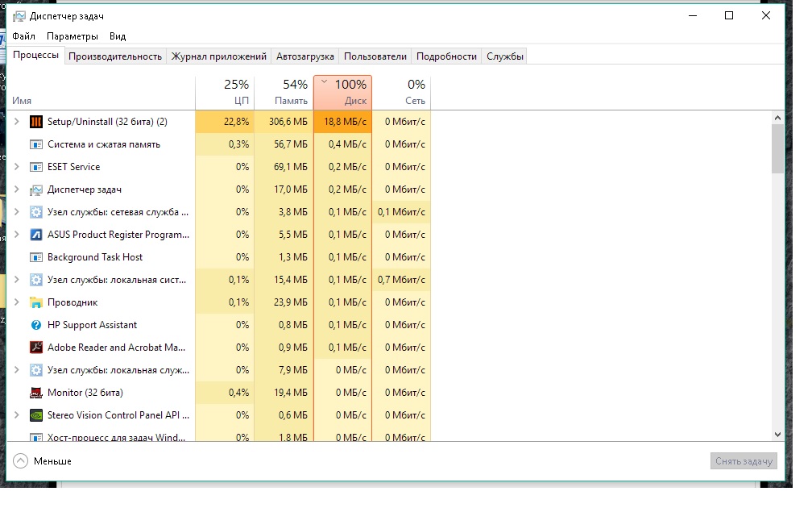The image size is (812, 508).
Task: Expand the ESET Service process entry
Action: click(17, 166)
